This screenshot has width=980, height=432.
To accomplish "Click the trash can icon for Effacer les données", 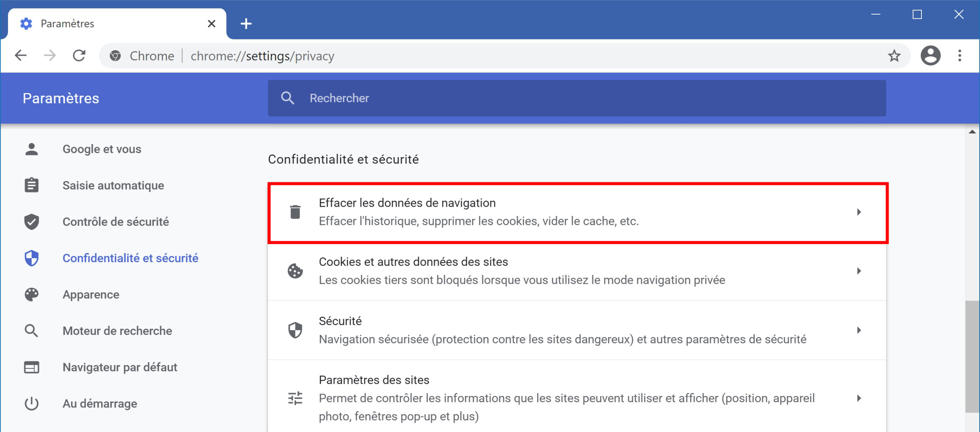I will coord(295,212).
